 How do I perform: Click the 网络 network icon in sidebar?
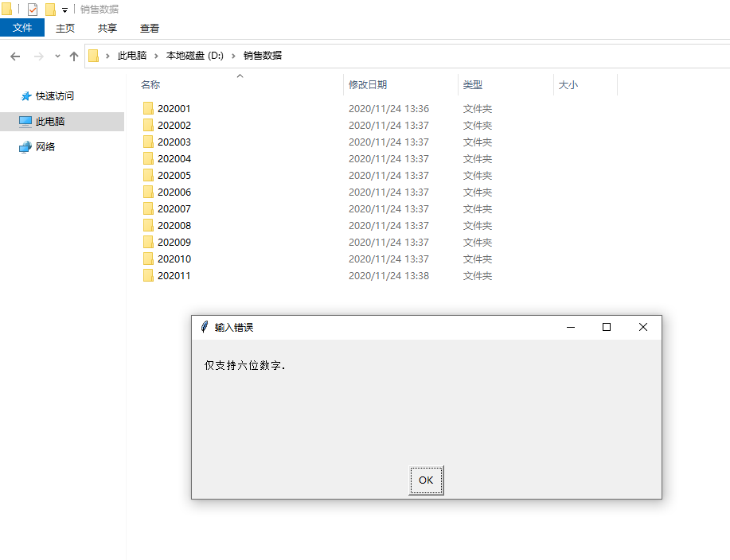click(25, 147)
